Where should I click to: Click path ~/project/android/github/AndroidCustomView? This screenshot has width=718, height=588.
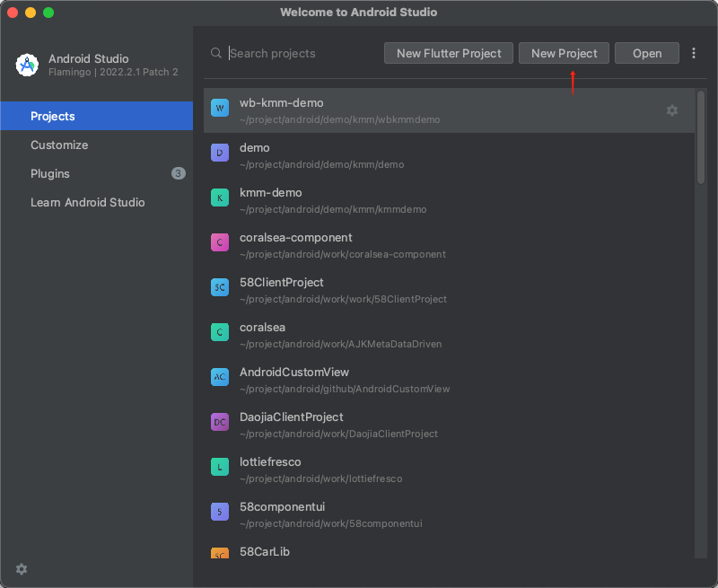pos(345,389)
